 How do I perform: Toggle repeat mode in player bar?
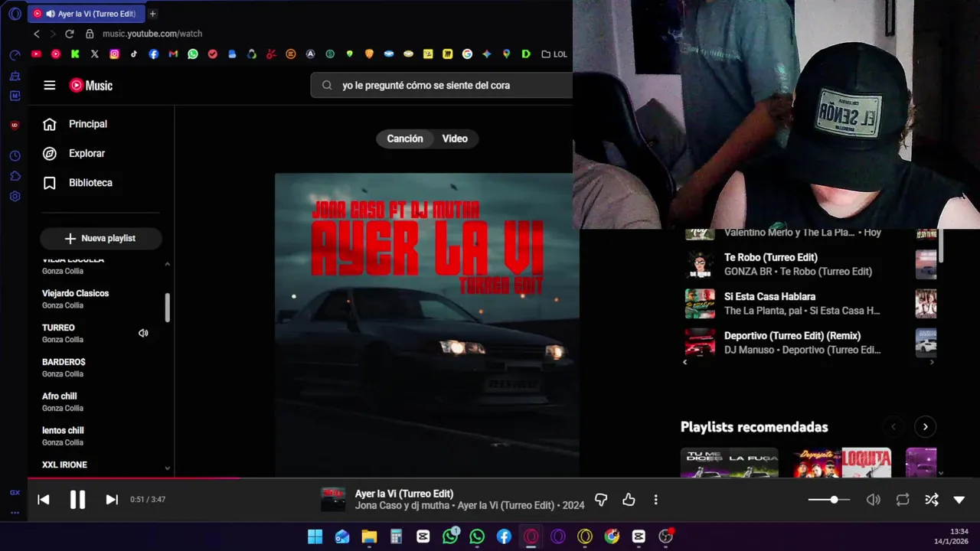point(903,500)
